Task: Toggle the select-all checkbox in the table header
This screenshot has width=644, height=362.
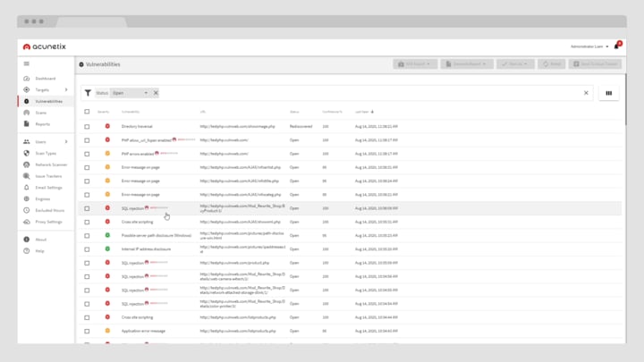Action: click(87, 112)
